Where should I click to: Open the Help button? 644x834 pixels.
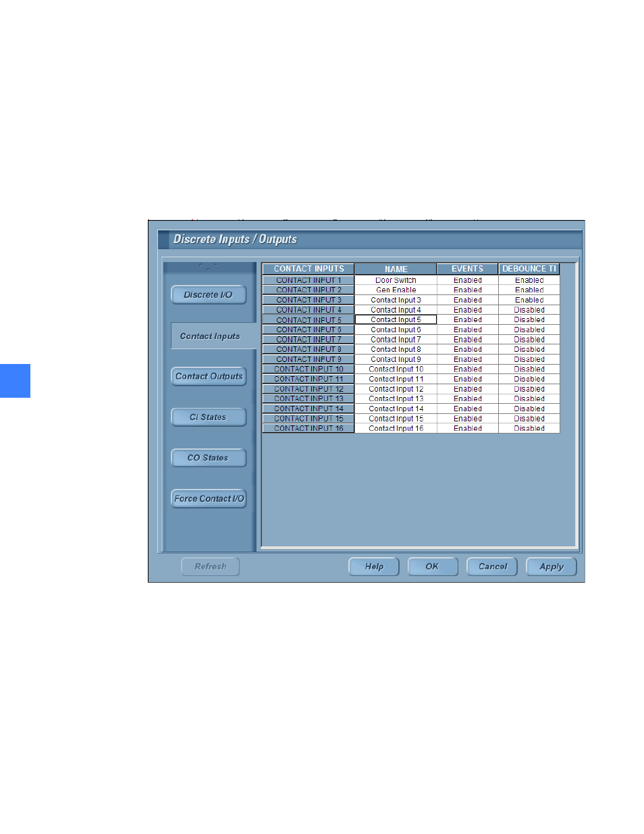click(374, 567)
